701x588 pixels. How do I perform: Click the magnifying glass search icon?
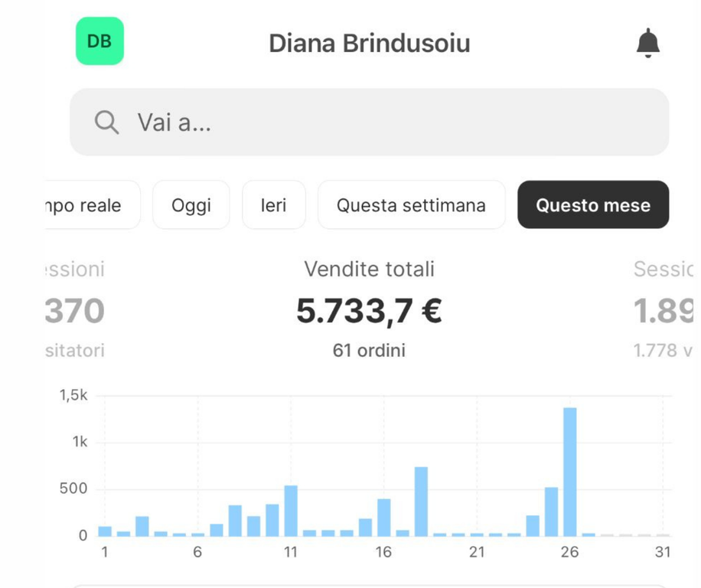click(x=106, y=122)
